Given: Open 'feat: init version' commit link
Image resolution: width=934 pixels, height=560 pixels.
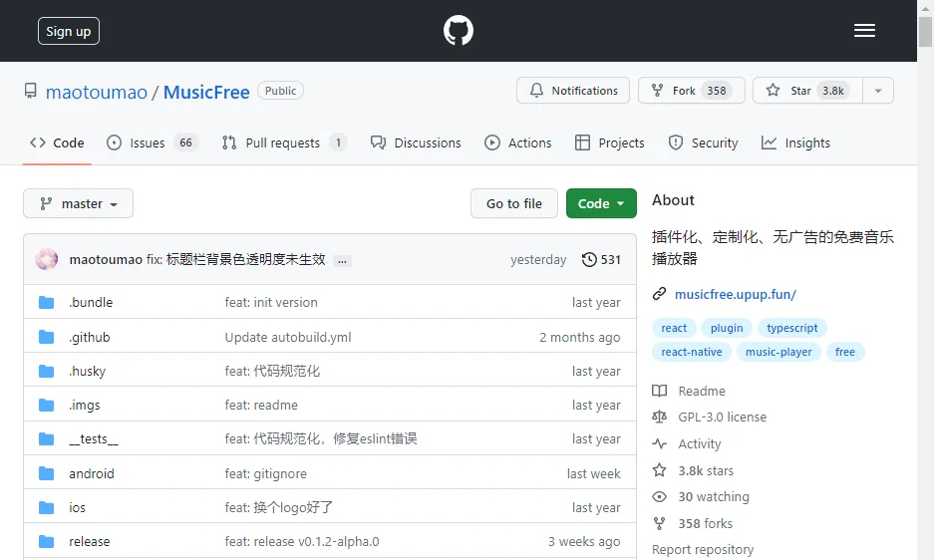Looking at the screenshot, I should click(x=271, y=303).
